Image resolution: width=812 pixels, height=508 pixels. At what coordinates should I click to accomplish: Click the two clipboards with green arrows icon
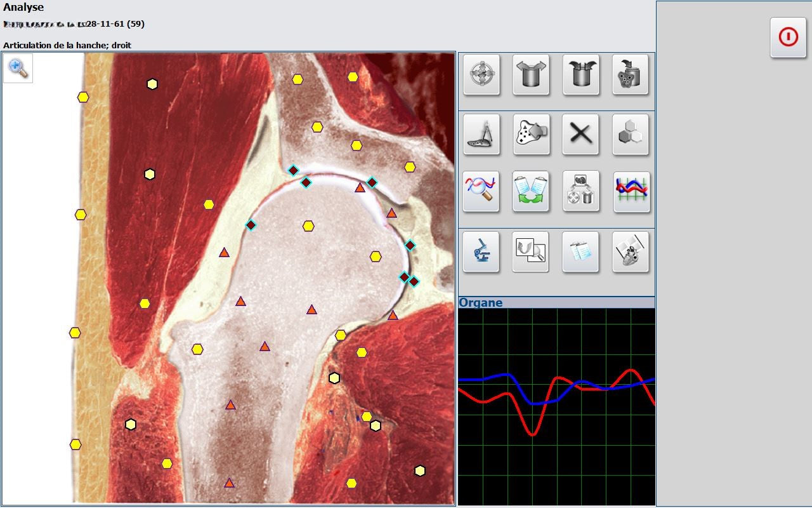pyautogui.click(x=531, y=192)
